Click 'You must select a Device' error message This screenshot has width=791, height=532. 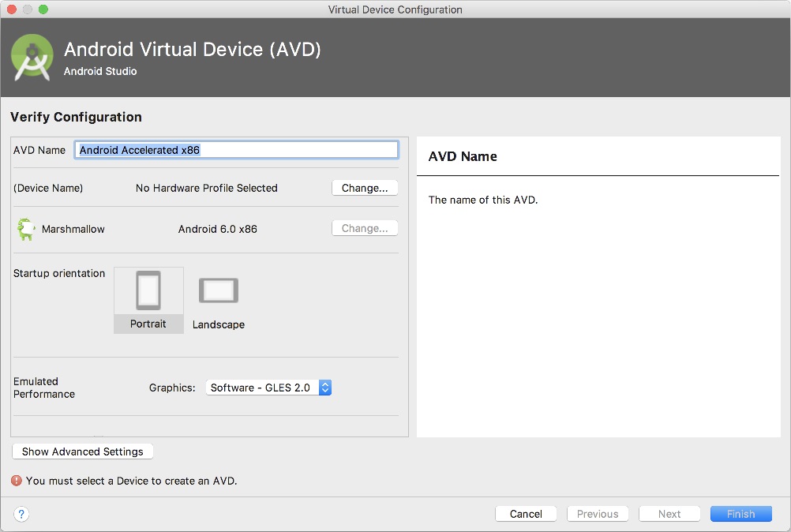(131, 481)
